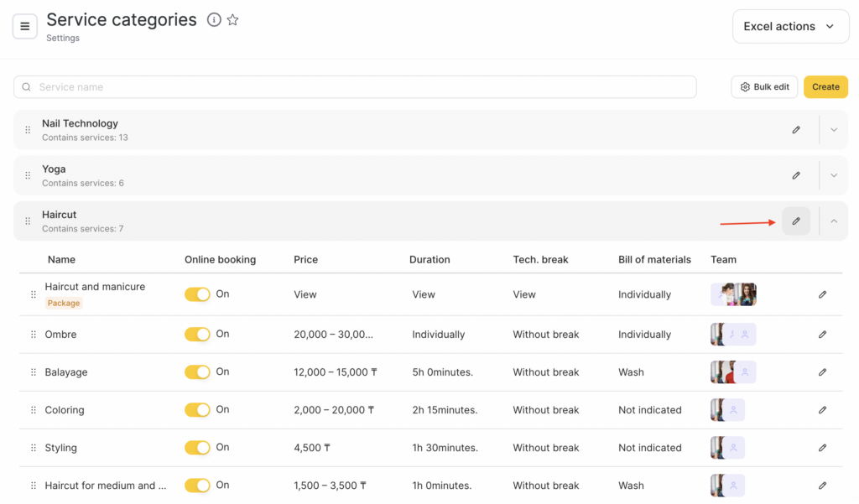Open the Excel actions dropdown
Viewport: 859px width, 504px height.
[789, 26]
